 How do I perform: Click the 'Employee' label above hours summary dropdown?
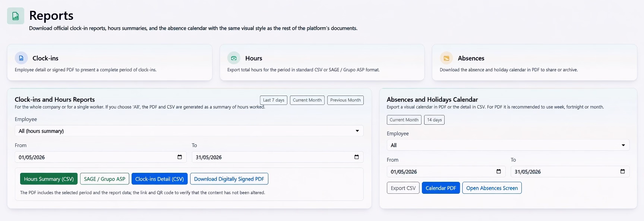pos(26,119)
